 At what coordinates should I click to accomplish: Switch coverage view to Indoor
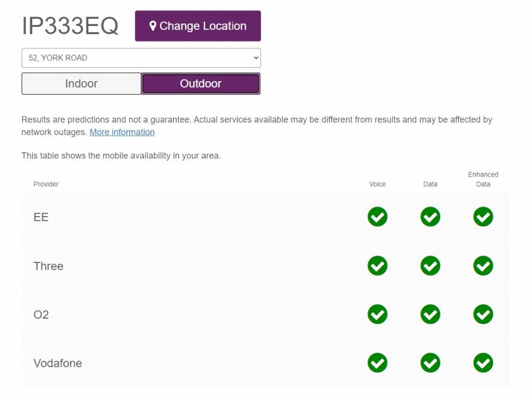click(81, 84)
